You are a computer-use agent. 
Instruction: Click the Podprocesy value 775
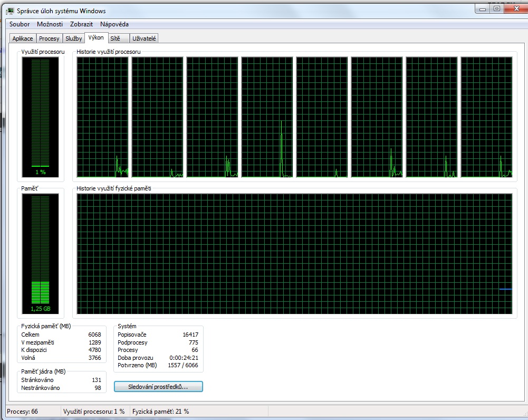click(x=194, y=342)
